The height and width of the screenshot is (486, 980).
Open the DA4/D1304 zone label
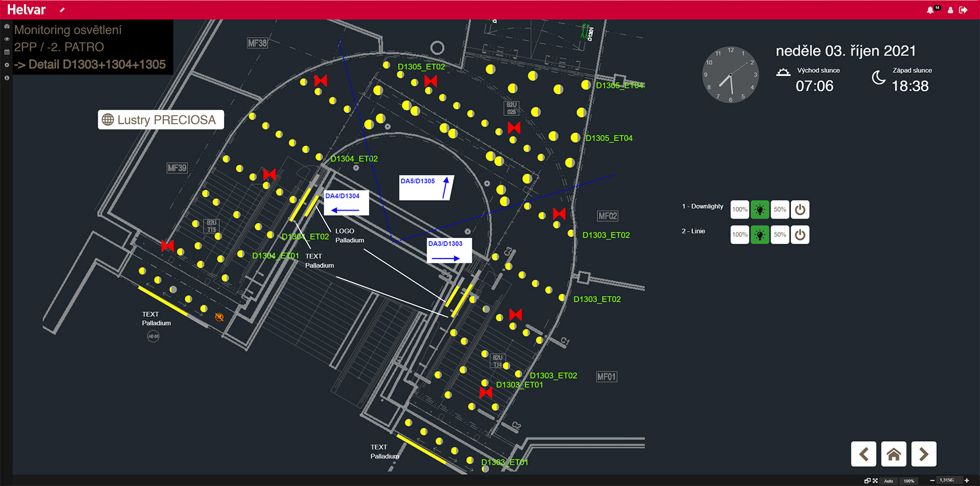[x=346, y=202]
